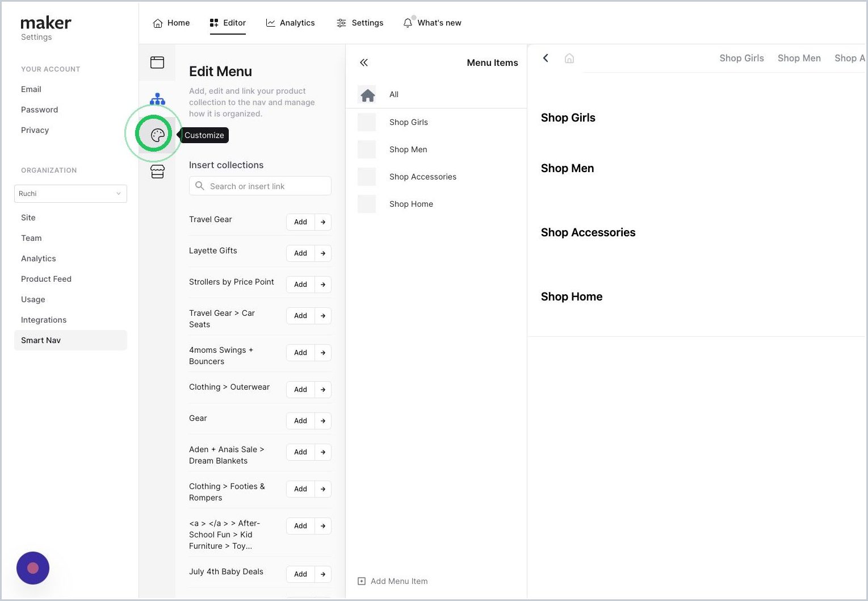Open the storefront icon in editor sidebar
868x601 pixels.
pos(157,172)
